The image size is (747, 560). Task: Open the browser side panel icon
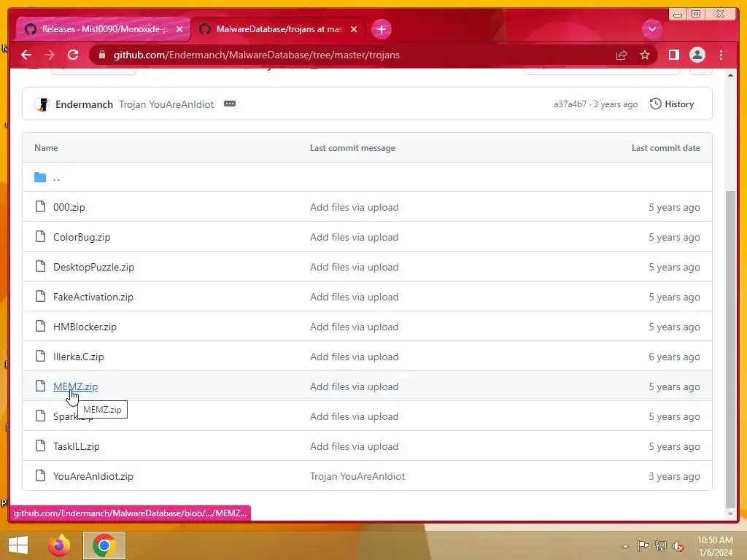pos(673,55)
